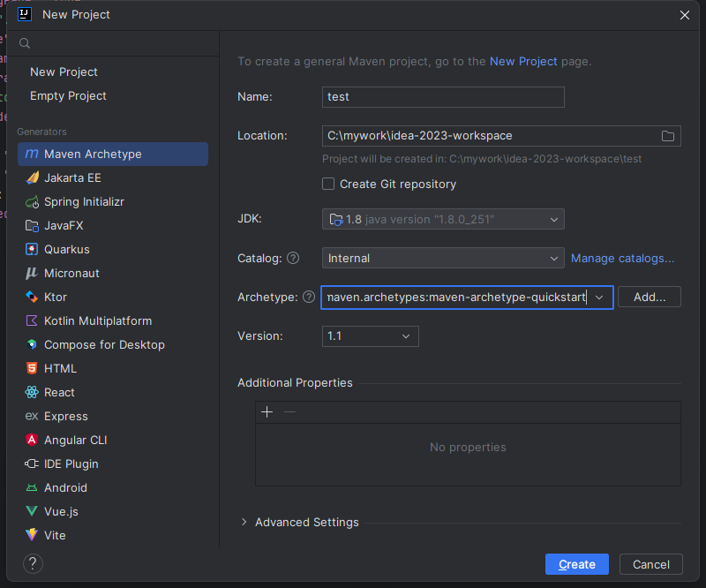Image resolution: width=706 pixels, height=588 pixels.
Task: Expand the Advanced Settings section
Action: tap(244, 522)
